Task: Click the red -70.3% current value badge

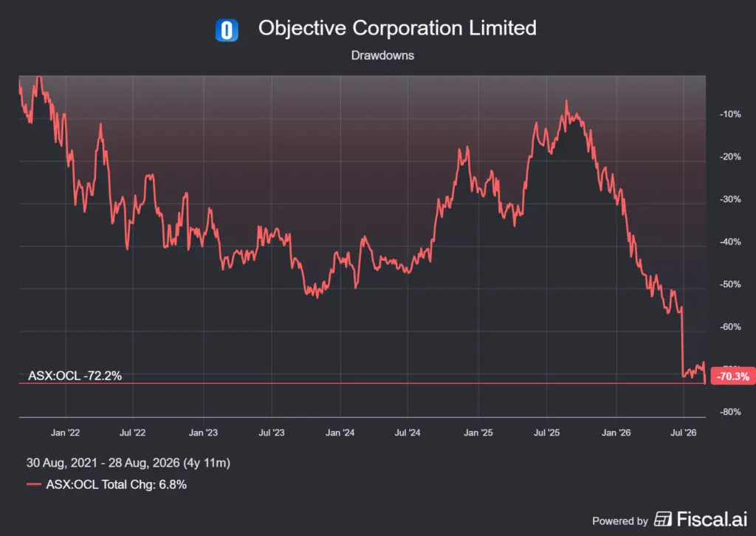Action: coord(733,376)
